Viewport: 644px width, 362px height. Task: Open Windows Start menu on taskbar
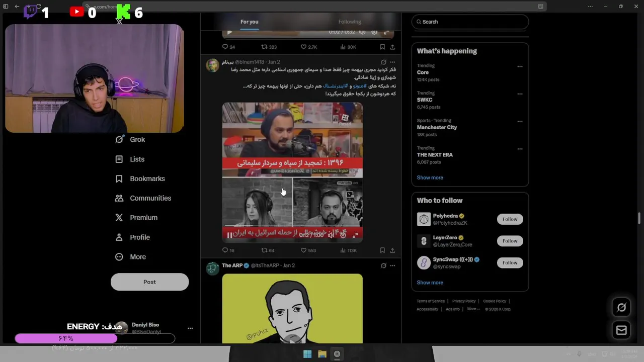[x=307, y=354]
